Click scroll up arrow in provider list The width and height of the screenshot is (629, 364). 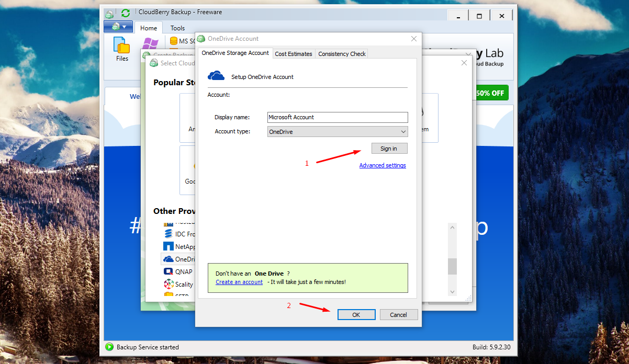click(453, 227)
